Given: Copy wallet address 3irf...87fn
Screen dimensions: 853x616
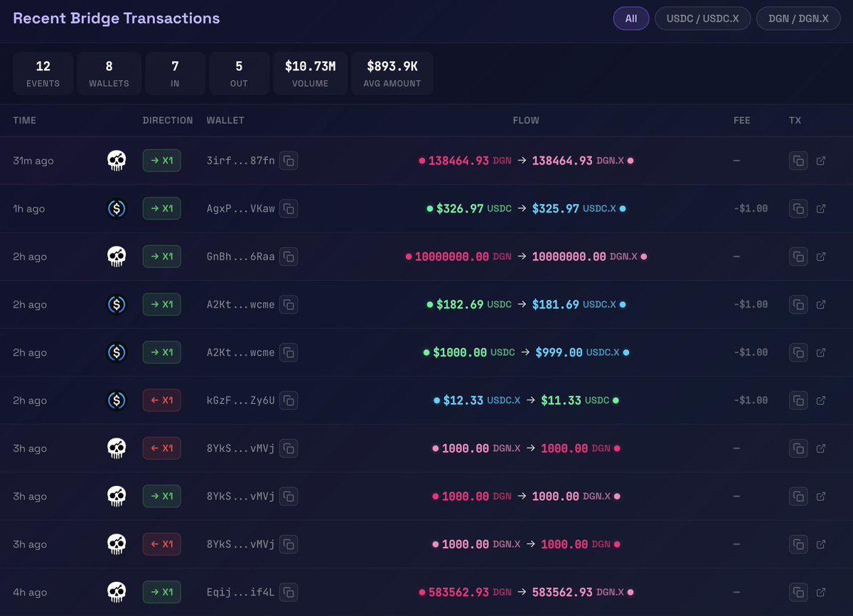Looking at the screenshot, I should [x=289, y=161].
